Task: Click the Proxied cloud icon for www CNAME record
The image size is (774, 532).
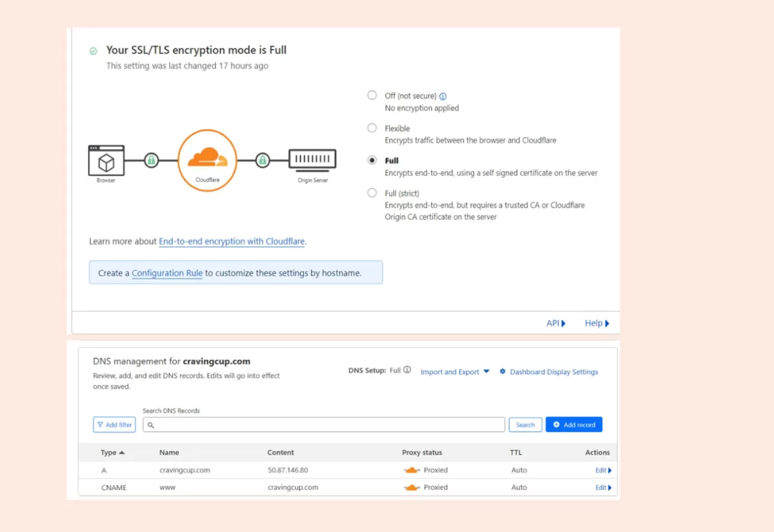Action: [x=412, y=488]
